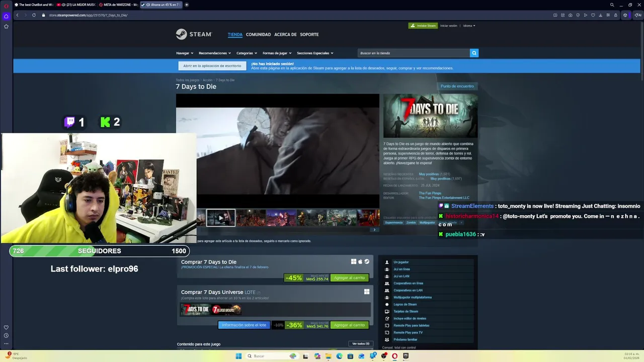This screenshot has width=644, height=362.
Task: Click Abrir en la aplicación de escritorio
Action: coord(212,66)
